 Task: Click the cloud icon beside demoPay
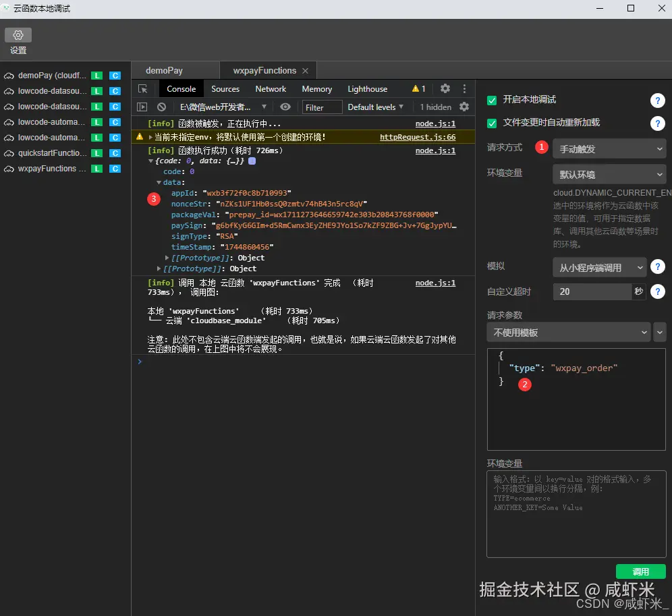9,76
